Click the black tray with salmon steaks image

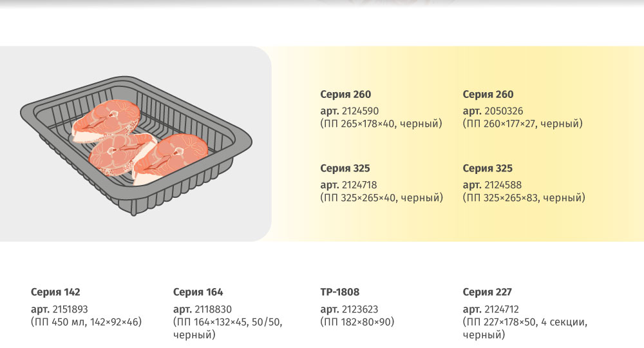[x=136, y=146]
